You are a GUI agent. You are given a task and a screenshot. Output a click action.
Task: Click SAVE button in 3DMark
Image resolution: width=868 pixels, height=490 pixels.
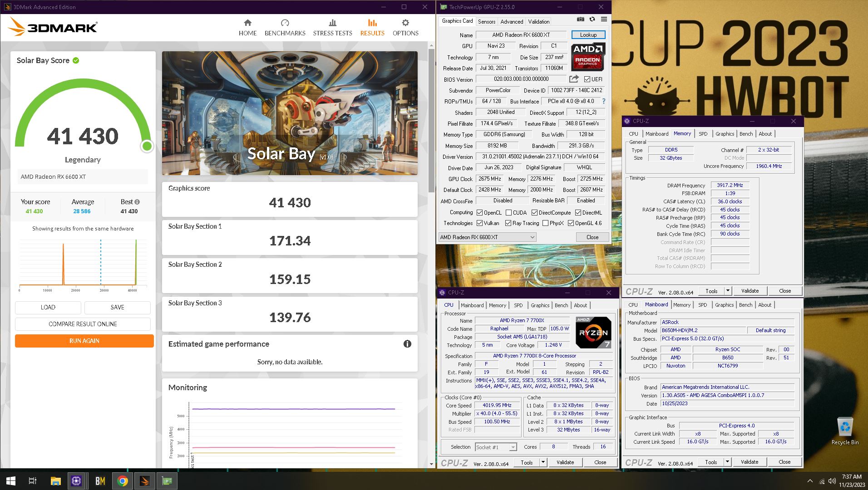117,307
